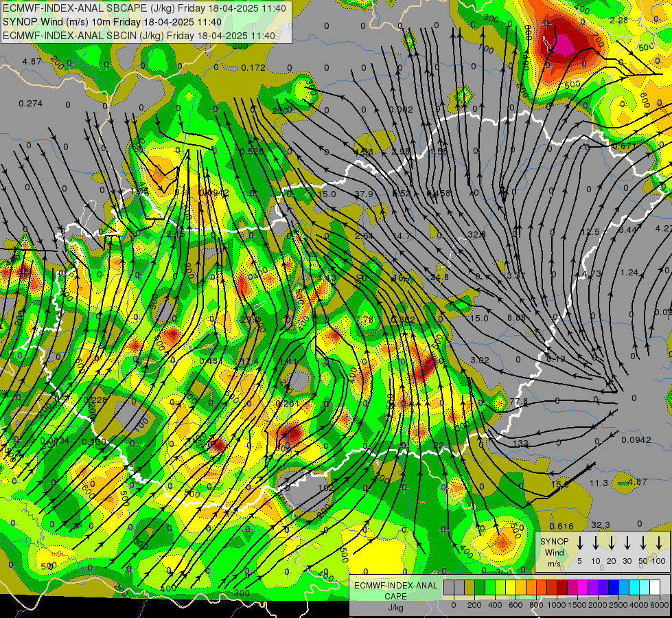Click the 'm/s' unit in wind legend

[x=554, y=564]
